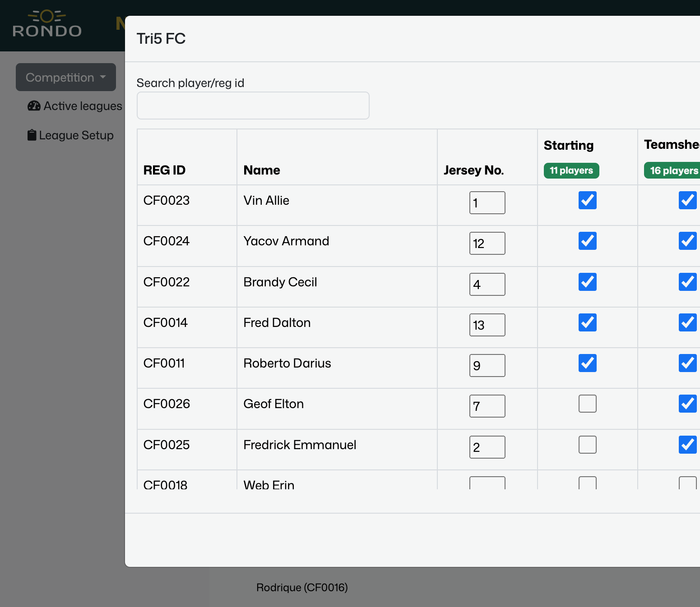Screen dimensions: 700x607
Task: Select jersey number box for Vin Allie
Action: (x=487, y=203)
